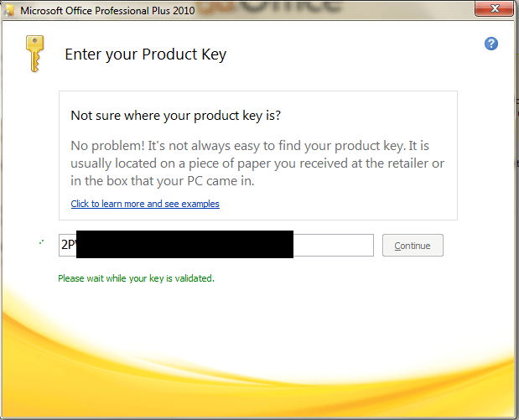Click the visible '2P' key characters

tap(68, 246)
